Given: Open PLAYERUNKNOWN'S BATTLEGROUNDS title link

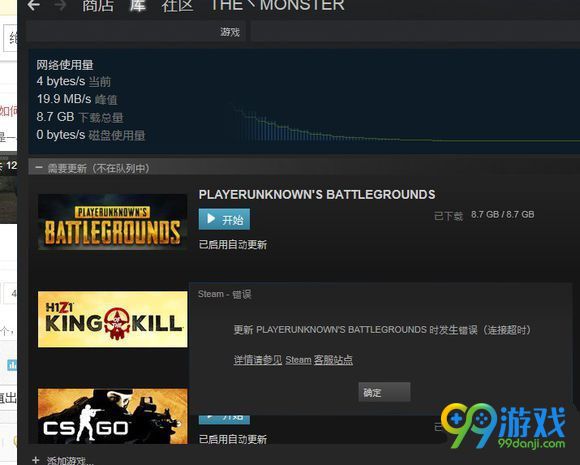Looking at the screenshot, I should (317, 195).
